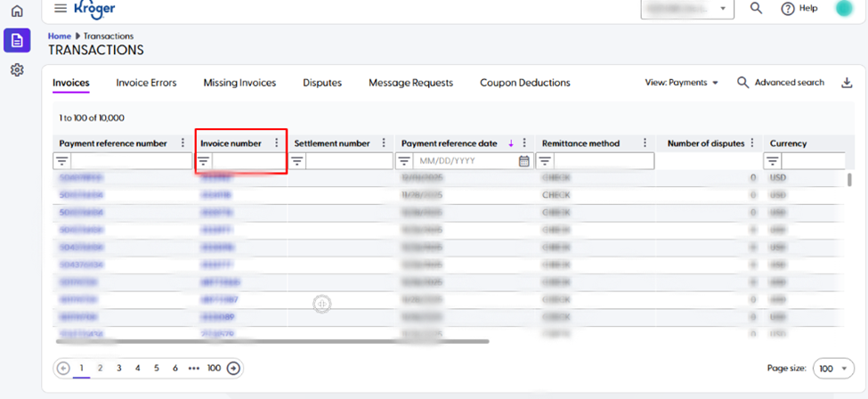Viewport: 868px width, 399px height.
Task: Click the download icon beside Advanced search
Action: (846, 83)
